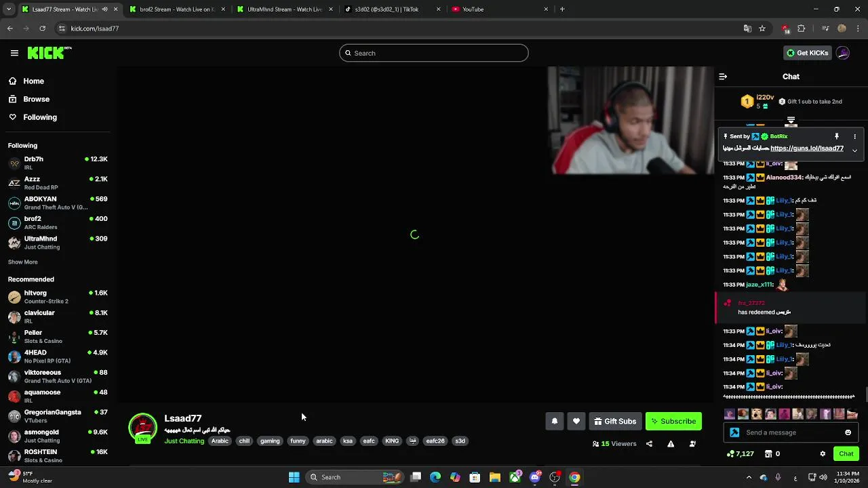Go back in browser
Image resolution: width=868 pixels, height=488 pixels.
click(x=10, y=28)
